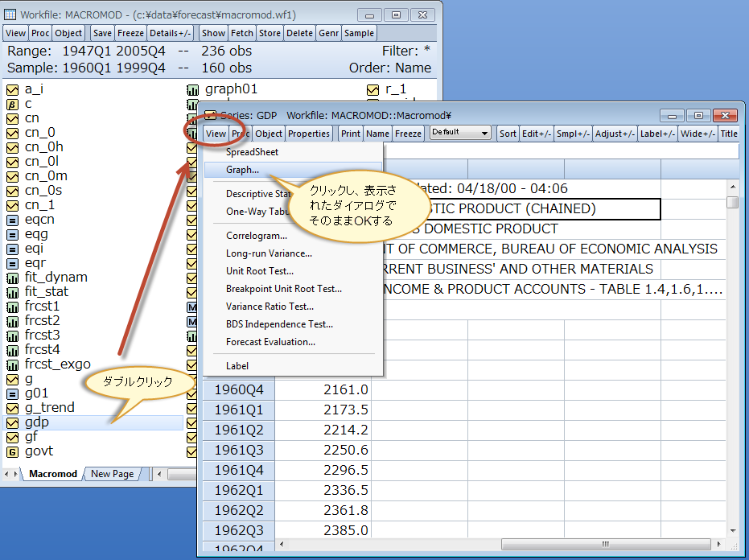Click the g_trend series icon
The width and height of the screenshot is (749, 560).
coord(12,409)
